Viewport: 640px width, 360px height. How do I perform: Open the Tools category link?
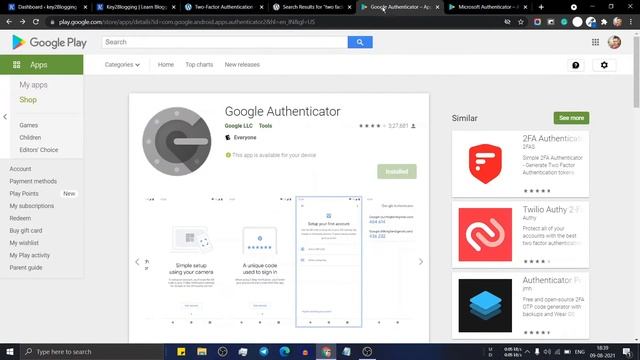point(265,126)
